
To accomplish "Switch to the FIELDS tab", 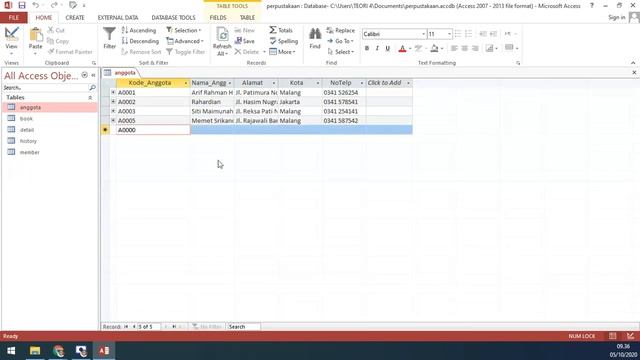I will pyautogui.click(x=218, y=18).
